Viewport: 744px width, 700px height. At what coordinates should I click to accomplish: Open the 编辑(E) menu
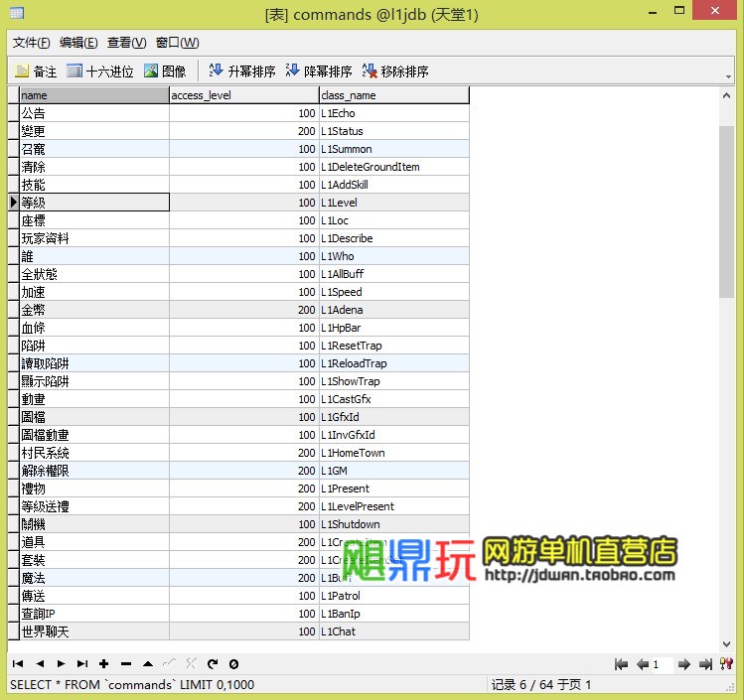pos(78,43)
